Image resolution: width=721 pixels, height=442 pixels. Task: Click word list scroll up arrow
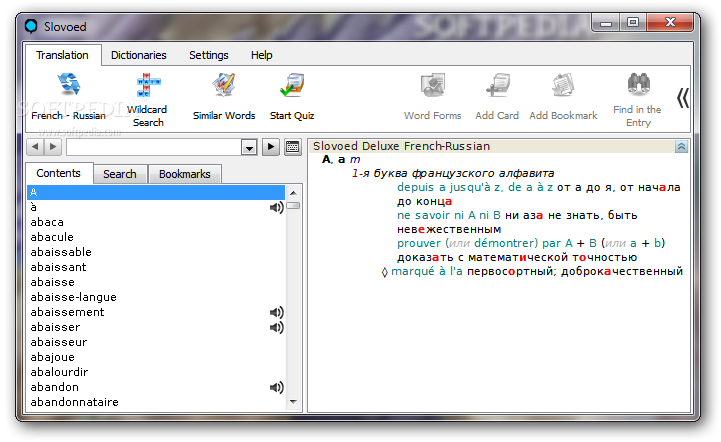(x=293, y=193)
